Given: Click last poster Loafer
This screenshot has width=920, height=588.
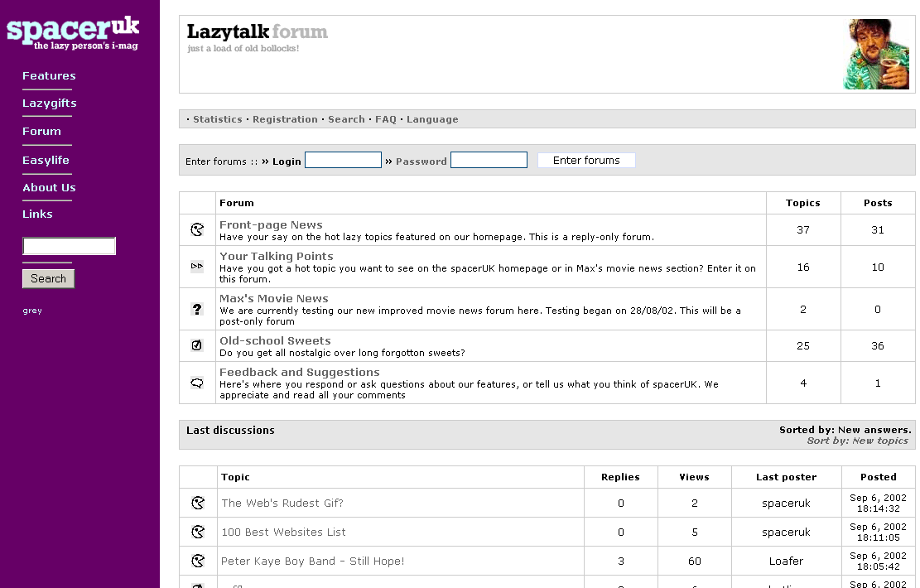Looking at the screenshot, I should click(786, 561).
